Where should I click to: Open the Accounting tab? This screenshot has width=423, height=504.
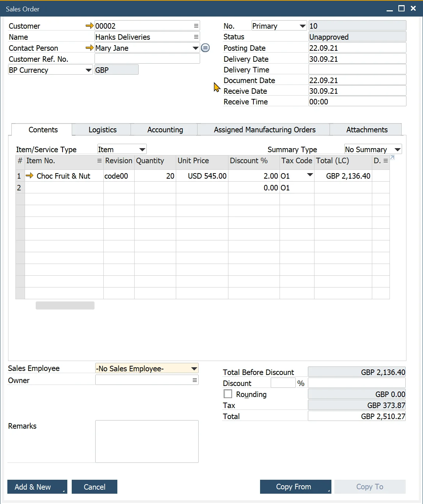pos(165,130)
